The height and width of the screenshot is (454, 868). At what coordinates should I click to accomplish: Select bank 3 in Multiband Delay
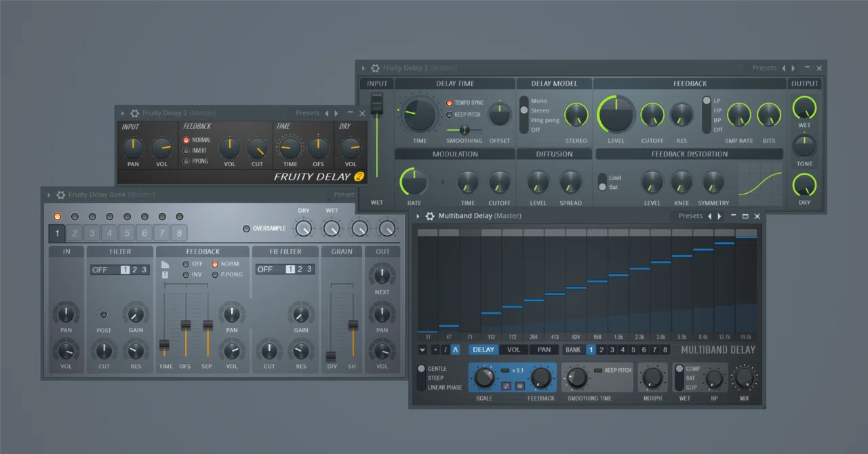(x=612, y=350)
